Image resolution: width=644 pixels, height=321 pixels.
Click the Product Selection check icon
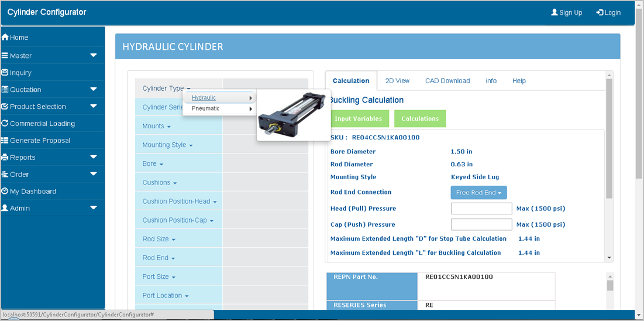point(5,106)
